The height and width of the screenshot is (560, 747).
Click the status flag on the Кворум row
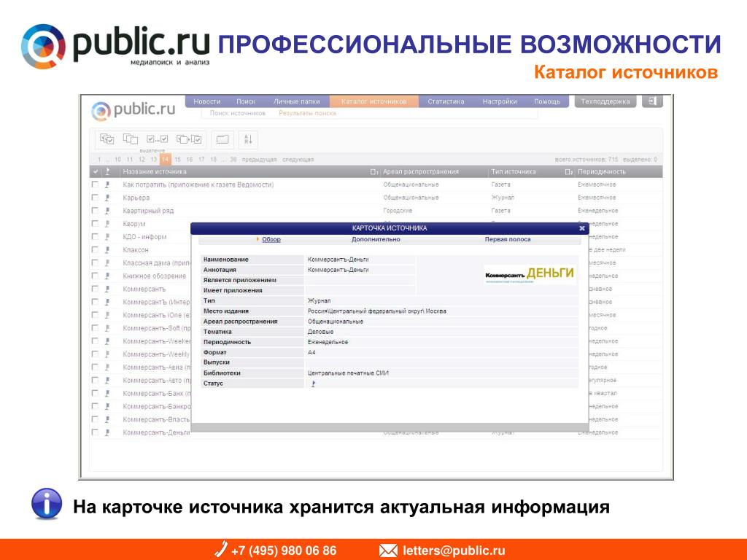(x=108, y=224)
